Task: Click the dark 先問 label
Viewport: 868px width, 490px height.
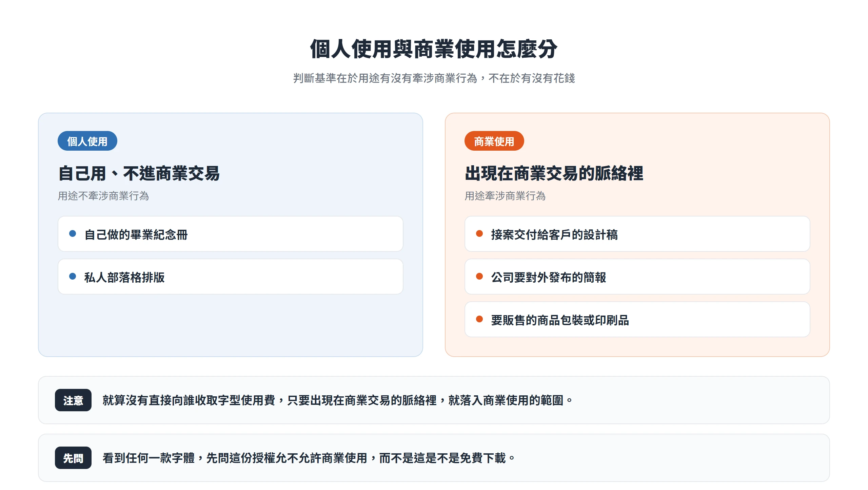Action: coord(73,458)
